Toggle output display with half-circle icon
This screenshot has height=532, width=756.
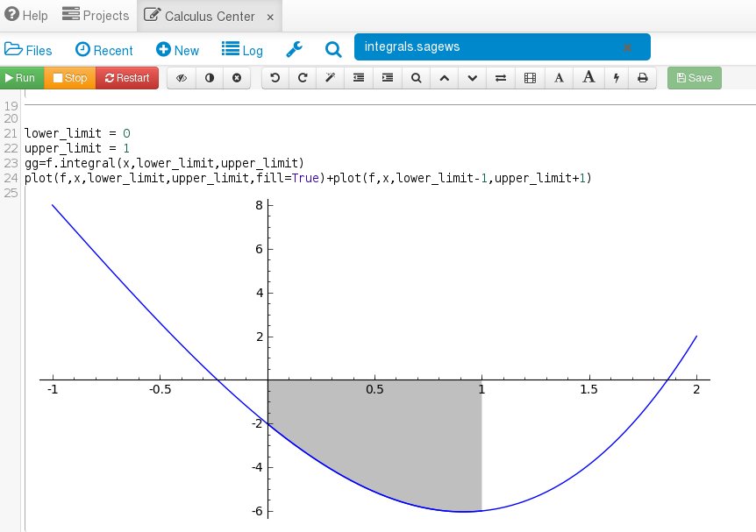point(210,78)
